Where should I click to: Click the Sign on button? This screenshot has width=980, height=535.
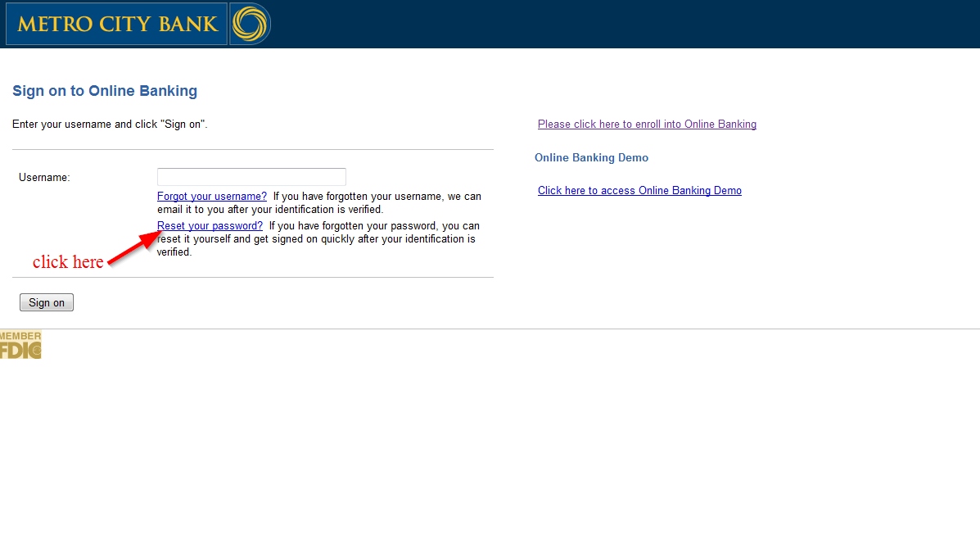(x=46, y=302)
